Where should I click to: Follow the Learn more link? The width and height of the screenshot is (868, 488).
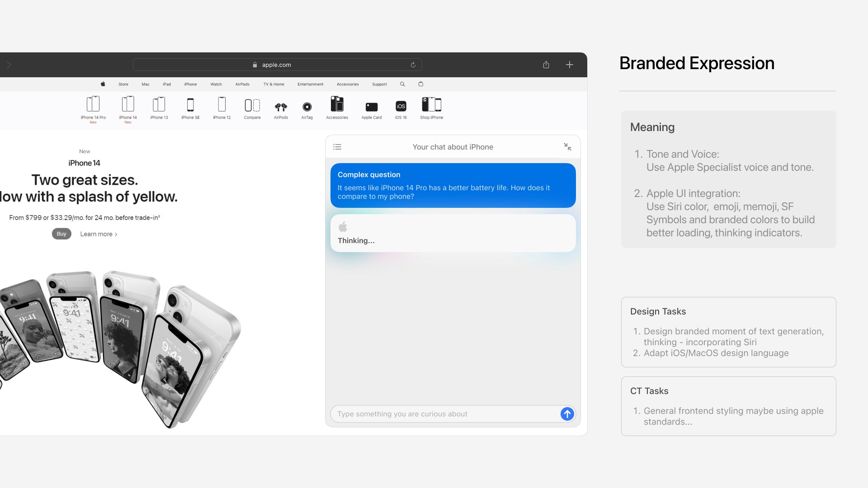tap(99, 234)
